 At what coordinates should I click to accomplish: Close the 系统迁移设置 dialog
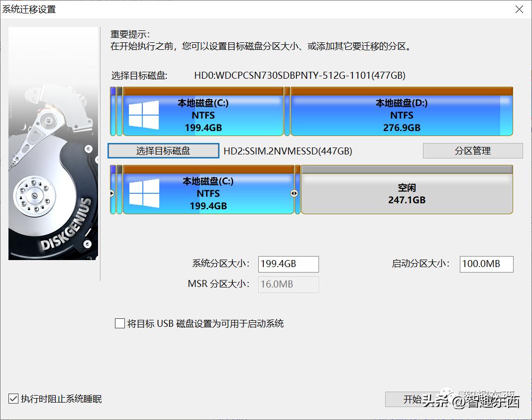tap(519, 9)
